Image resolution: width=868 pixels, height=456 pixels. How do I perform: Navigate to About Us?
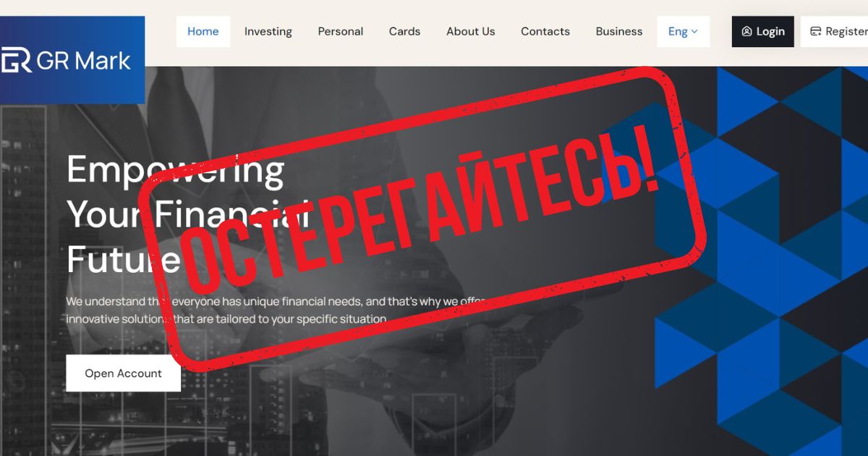(471, 32)
